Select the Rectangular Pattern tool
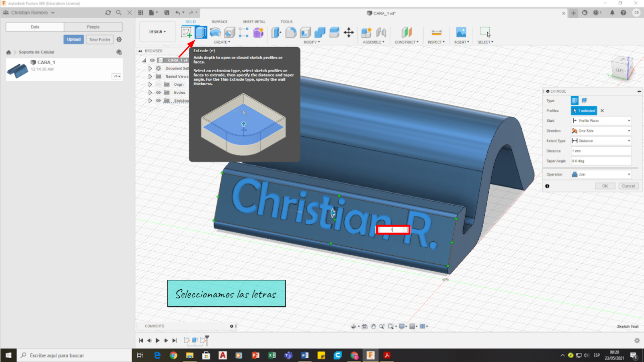The height and width of the screenshot is (362, 644). point(244,33)
